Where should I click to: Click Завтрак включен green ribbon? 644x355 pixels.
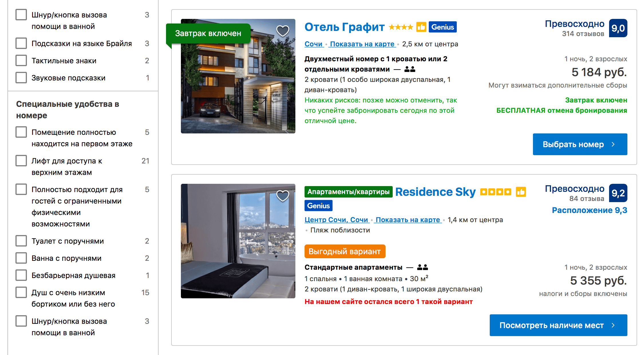click(208, 33)
